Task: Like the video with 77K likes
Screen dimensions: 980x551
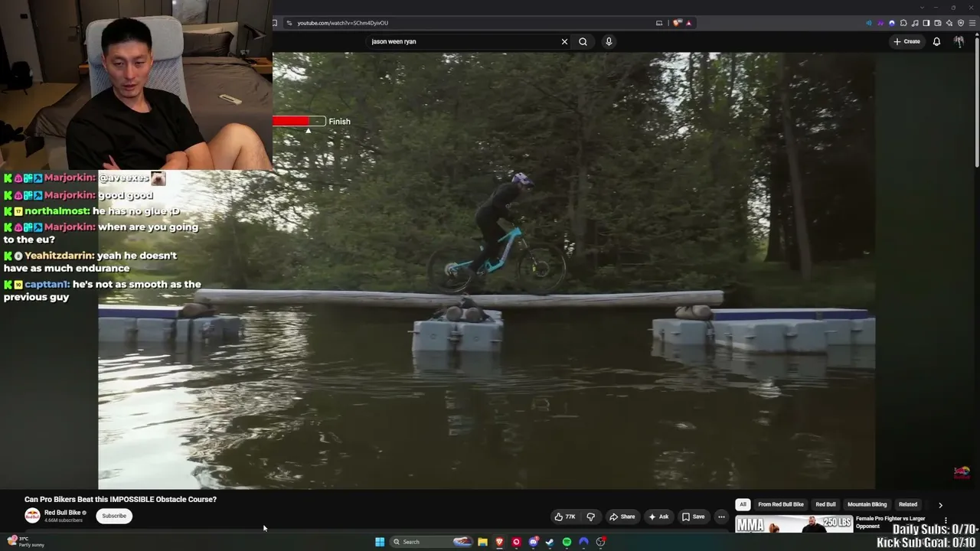Action: [565, 517]
